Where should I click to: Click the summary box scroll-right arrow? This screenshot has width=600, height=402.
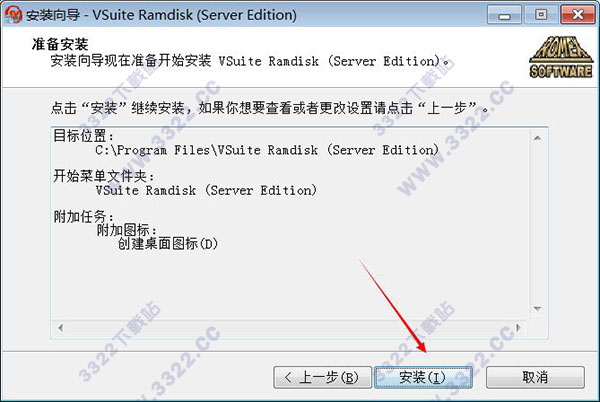(x=518, y=328)
